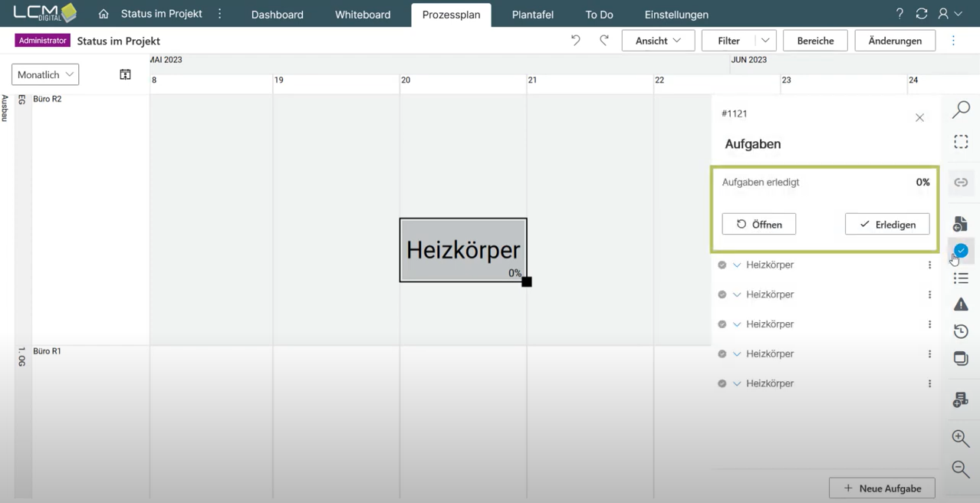980x503 pixels.
Task: Toggle status circle of last Heizkörper task
Action: pos(722,383)
